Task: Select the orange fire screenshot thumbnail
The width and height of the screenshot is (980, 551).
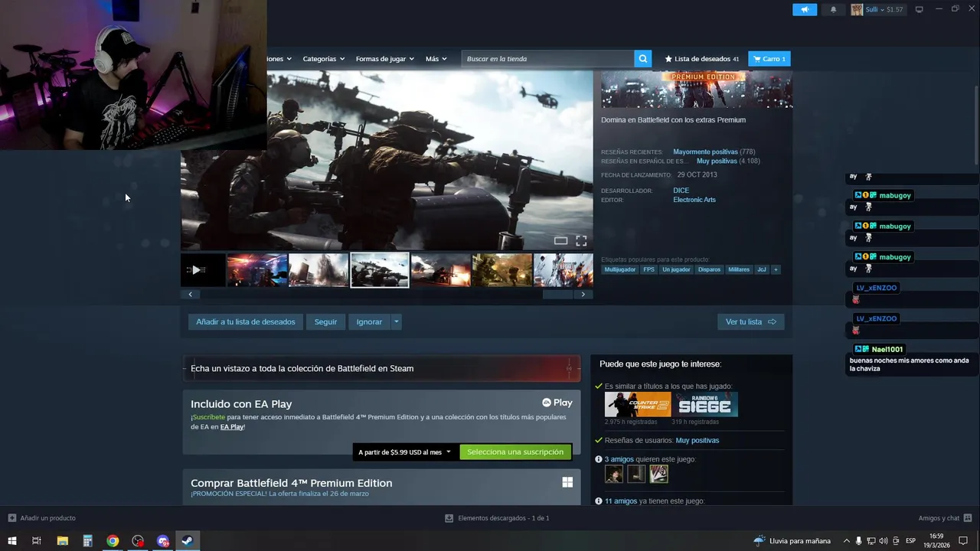Action: click(441, 270)
